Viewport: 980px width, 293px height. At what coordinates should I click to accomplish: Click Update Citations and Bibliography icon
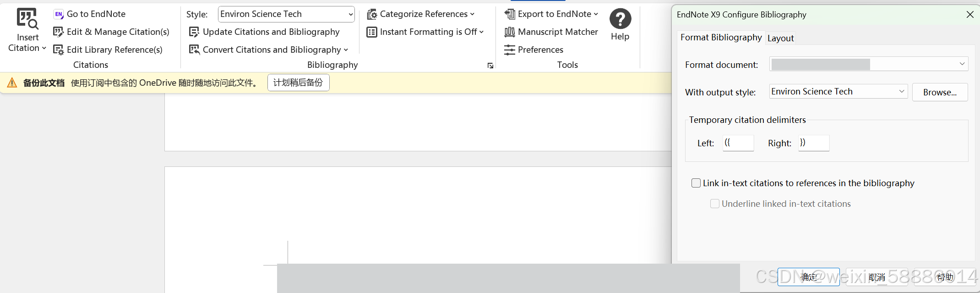tap(194, 32)
